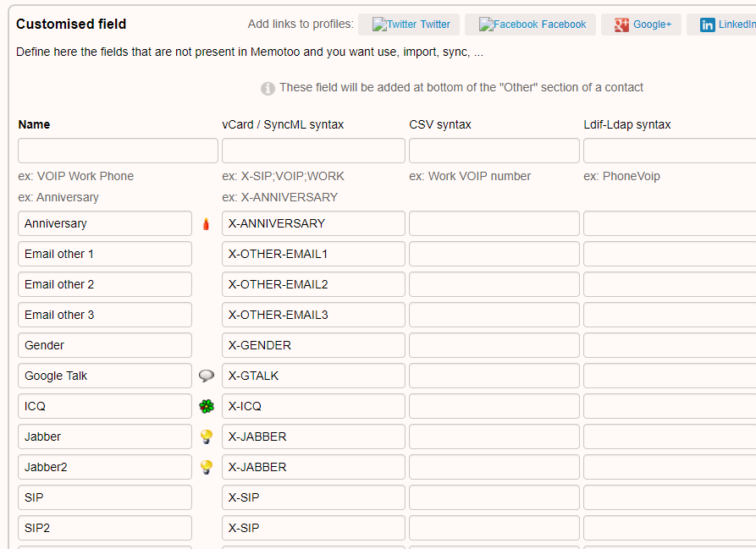756x549 pixels.
Task: Click Ldif-Ldap field in Email other 2 row
Action: click(670, 284)
